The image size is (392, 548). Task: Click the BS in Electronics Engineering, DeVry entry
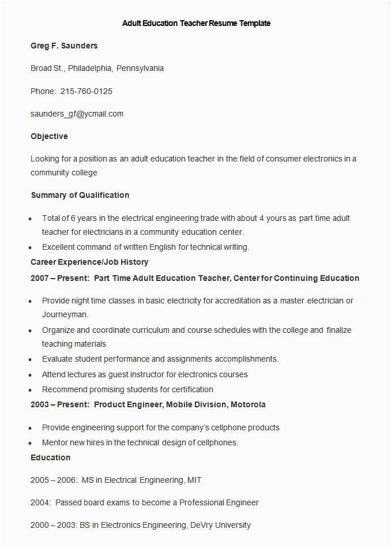(x=141, y=525)
